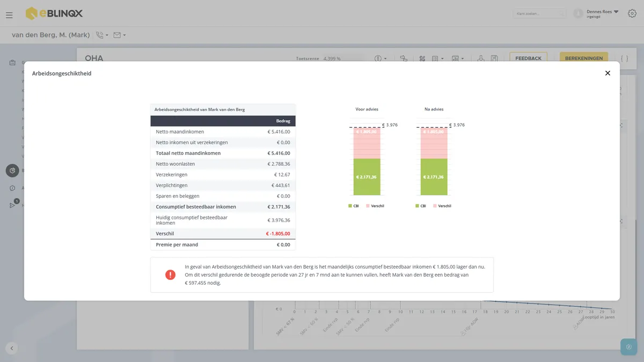This screenshot has width=644, height=362.
Task: Click the red exclamation warning icon
Action: (x=170, y=275)
